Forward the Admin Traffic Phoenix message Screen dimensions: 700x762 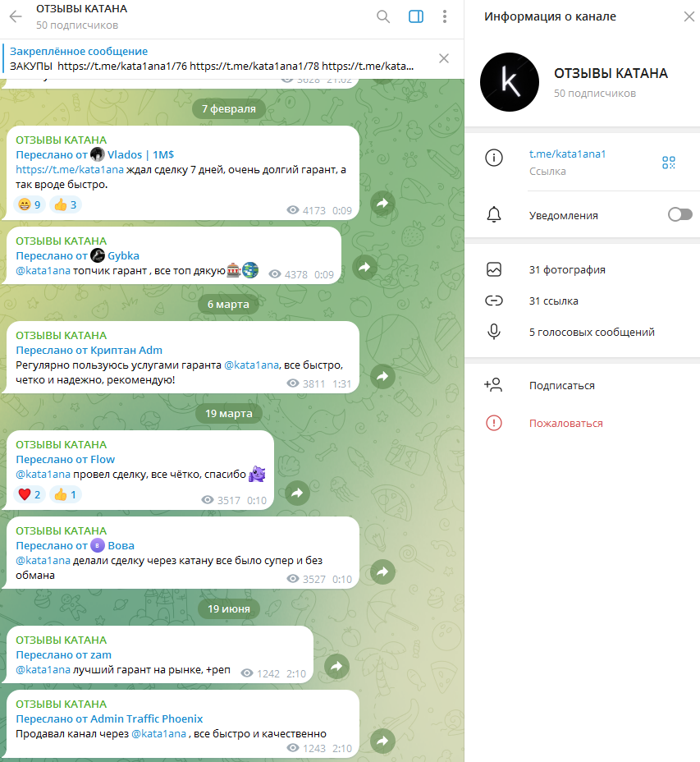[x=382, y=741]
